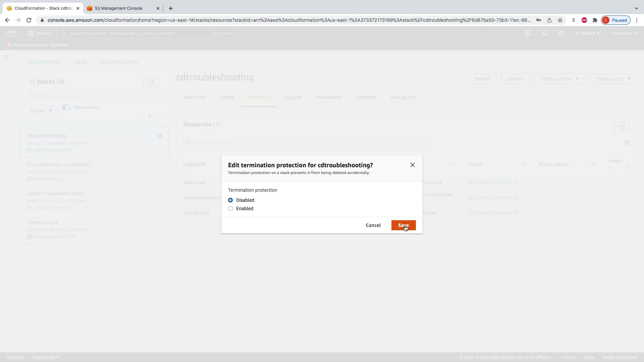644x362 pixels.
Task: Open AWS CloudShell icon in header
Action: (528, 33)
